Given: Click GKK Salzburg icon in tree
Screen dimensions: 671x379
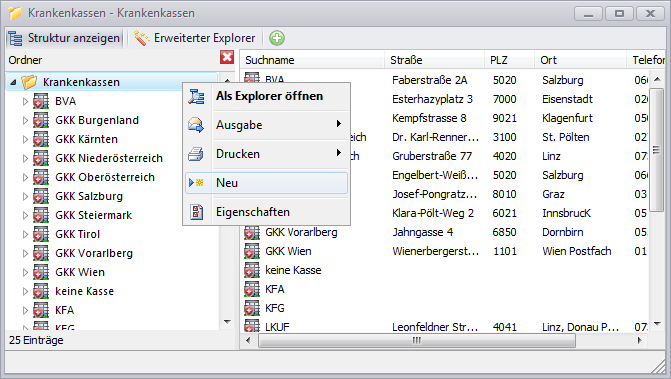Looking at the screenshot, I should click(41, 196).
